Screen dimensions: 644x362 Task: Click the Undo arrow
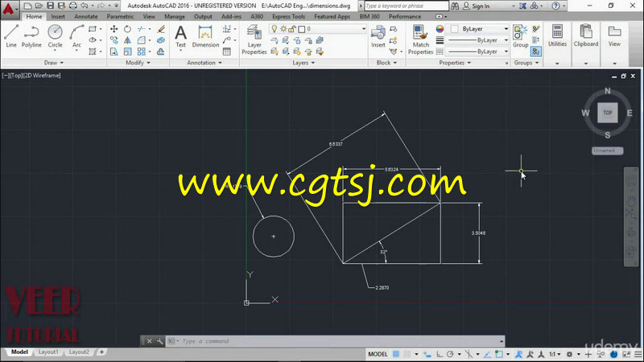tap(85, 6)
